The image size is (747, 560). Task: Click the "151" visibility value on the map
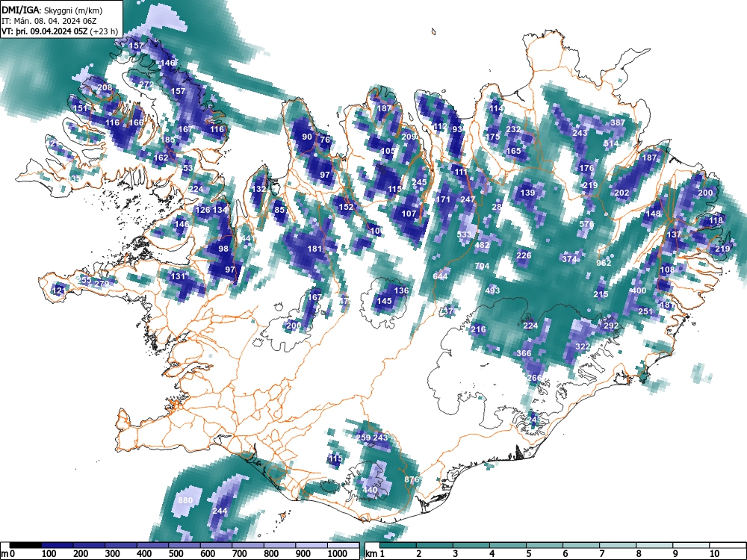coord(81,108)
